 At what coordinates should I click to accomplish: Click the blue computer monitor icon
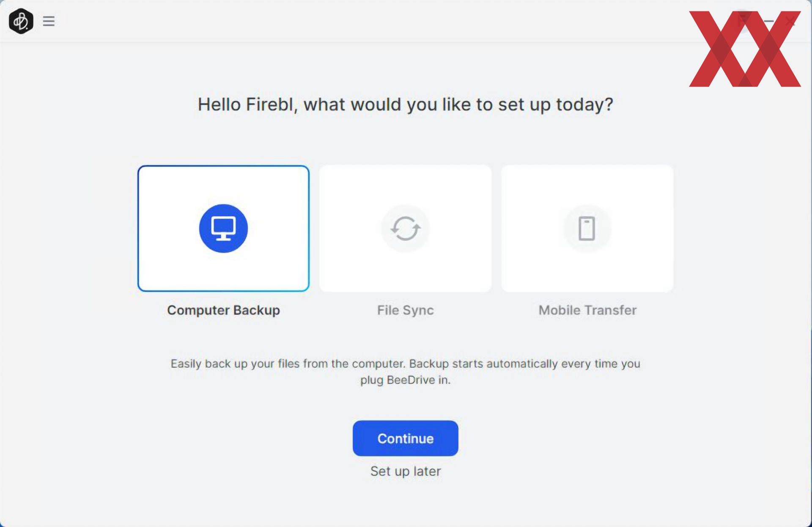(x=223, y=229)
